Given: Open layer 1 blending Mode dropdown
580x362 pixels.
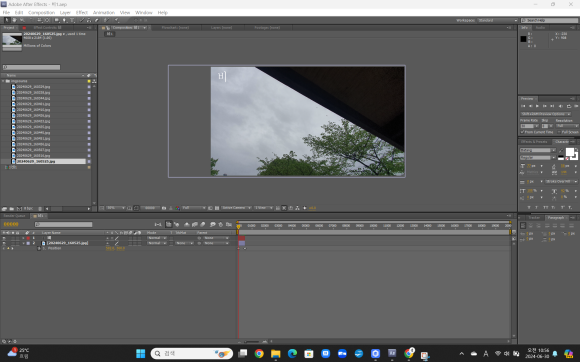Looking at the screenshot, I should coord(157,238).
